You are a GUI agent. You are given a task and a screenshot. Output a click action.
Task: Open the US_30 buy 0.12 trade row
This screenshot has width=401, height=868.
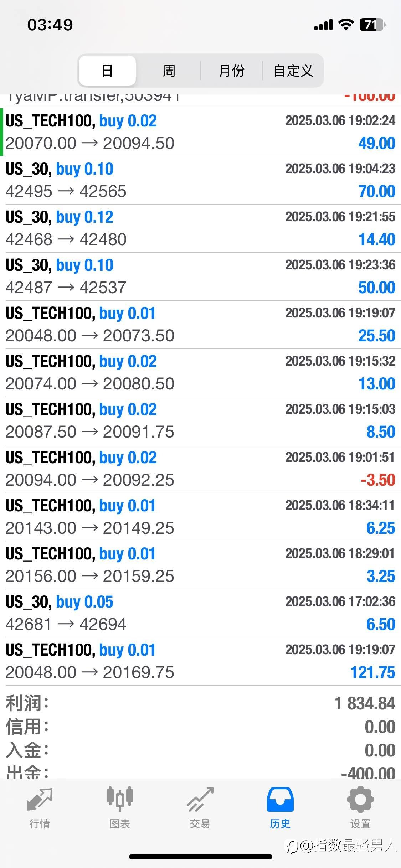pos(200,228)
